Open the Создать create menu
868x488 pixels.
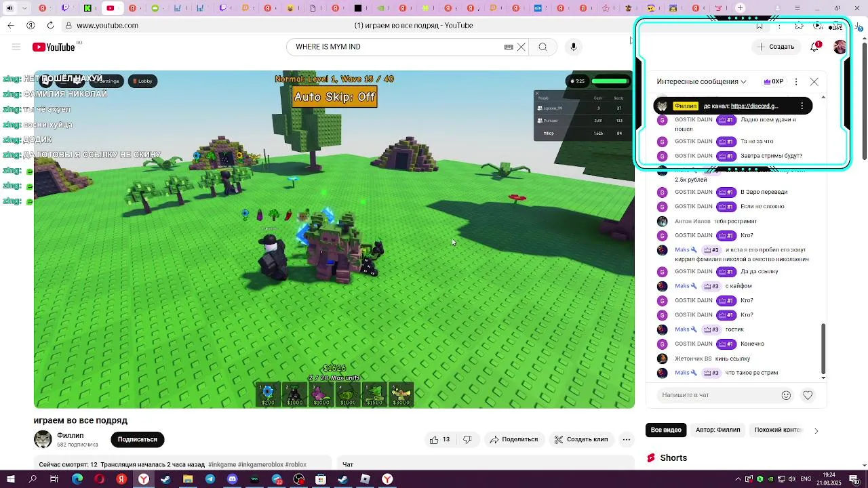coord(776,47)
